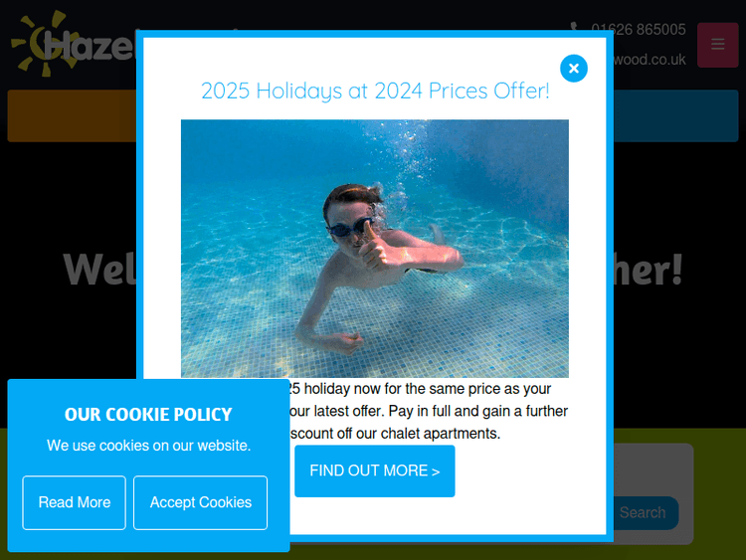The image size is (746, 560).
Task: Click the 2025 Holidays offer title
Action: (x=375, y=91)
